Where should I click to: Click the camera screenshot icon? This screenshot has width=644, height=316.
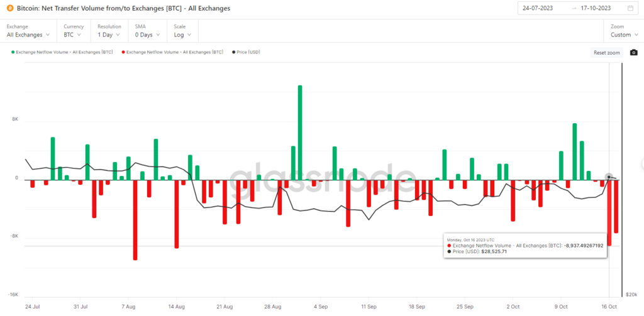634,53
